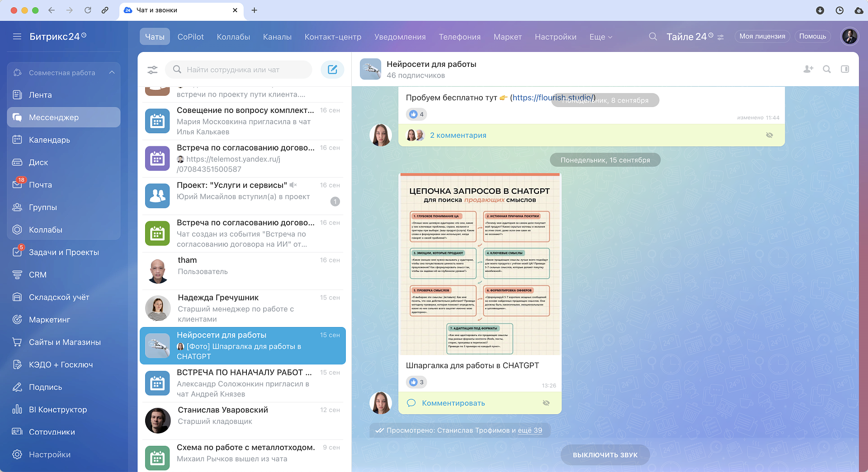Collapse the Совместная работа section
868x472 pixels.
coord(112,72)
